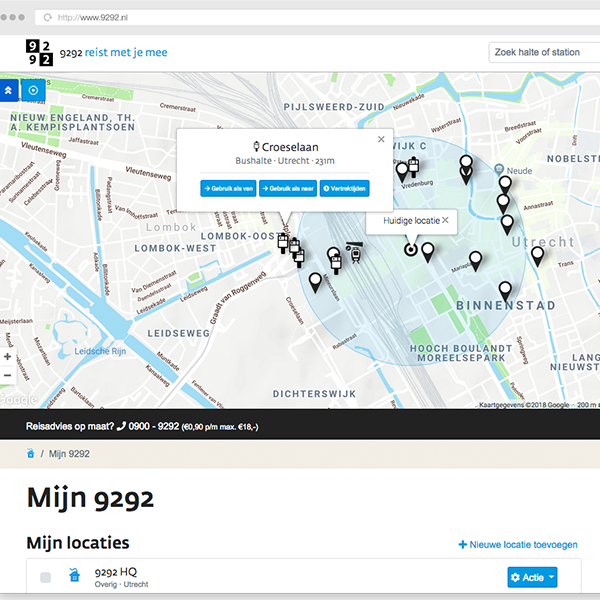Click the Google logo on the map
This screenshot has width=600, height=600.
coord(18,399)
